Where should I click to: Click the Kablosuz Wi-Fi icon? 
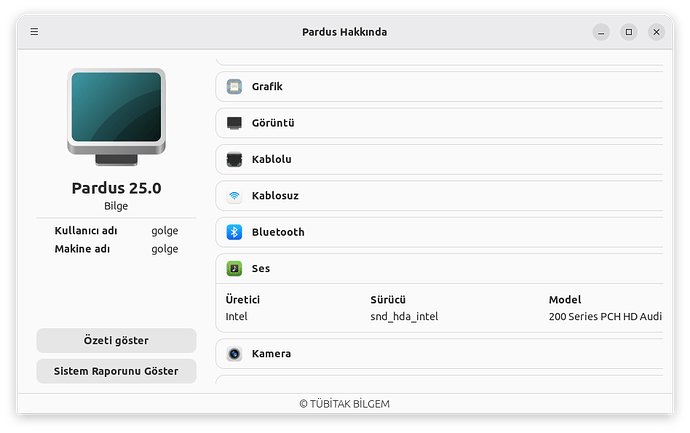pyautogui.click(x=234, y=196)
